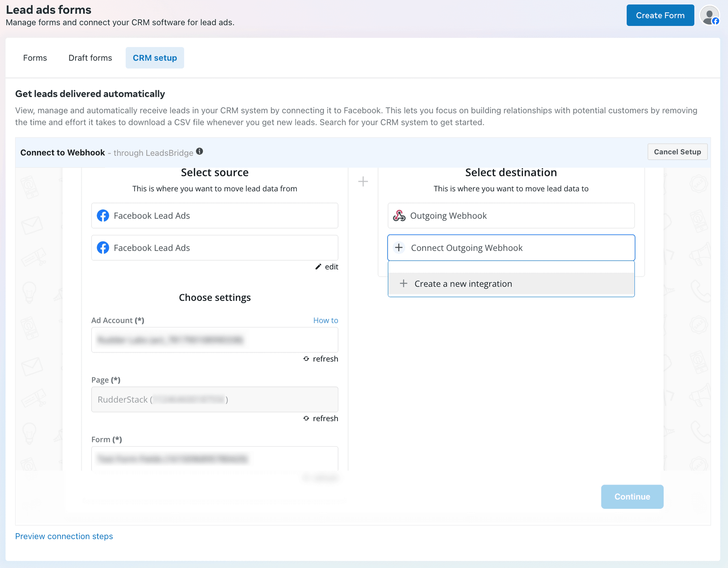Click the info icon next to LeadsBridge

coord(200,151)
